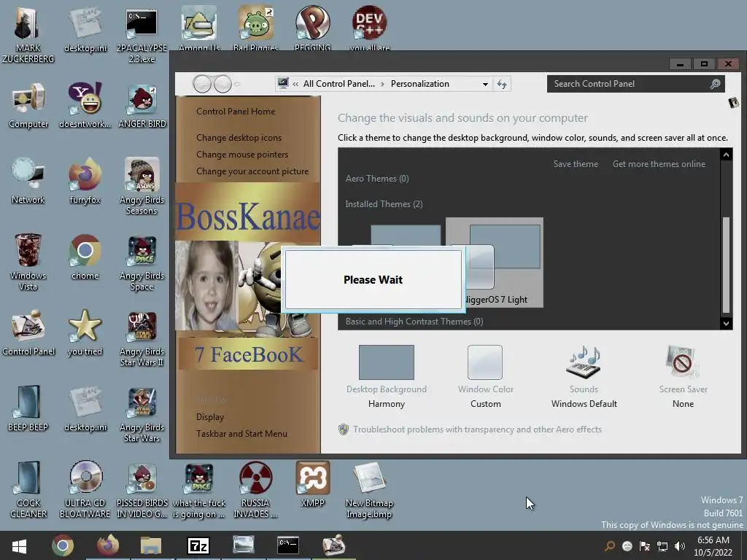Open the doesntwork Yahoo desktop icon
This screenshot has width=747, height=560.
[x=85, y=106]
